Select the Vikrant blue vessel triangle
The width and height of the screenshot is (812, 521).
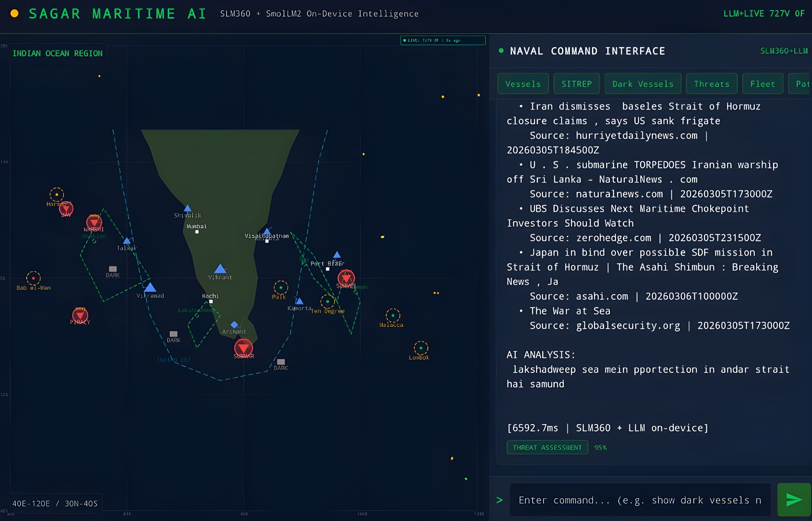[x=220, y=269]
